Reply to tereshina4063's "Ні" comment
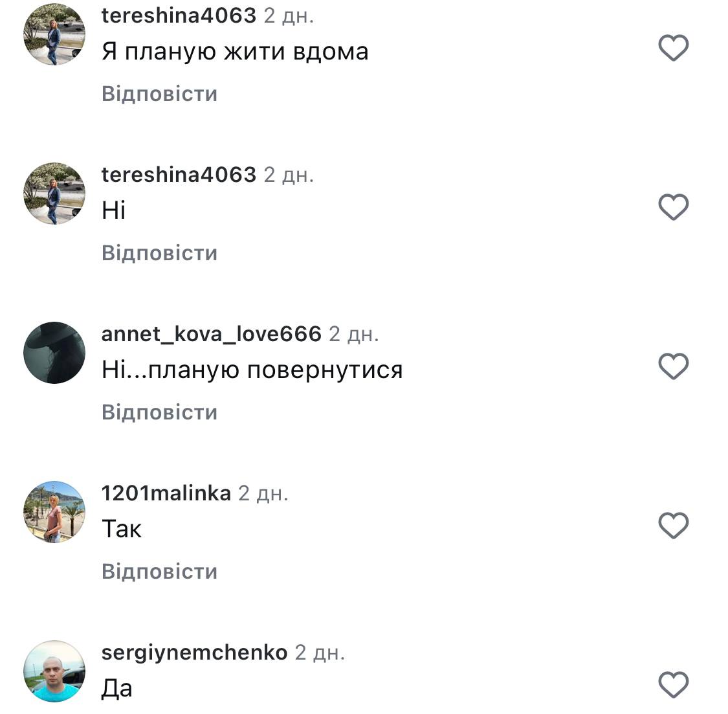Viewport: 728px width, 714px height. [x=159, y=253]
